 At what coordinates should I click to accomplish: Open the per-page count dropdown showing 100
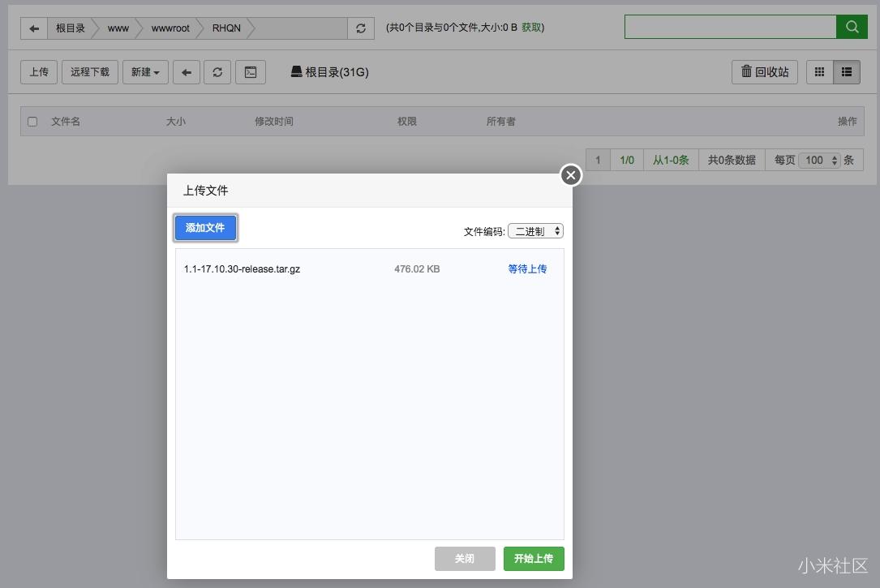coord(819,160)
